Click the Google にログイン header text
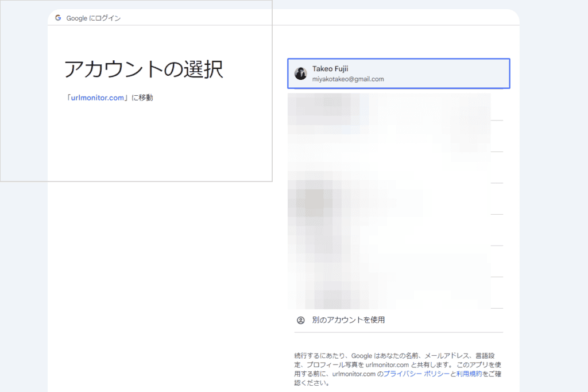 tap(94, 18)
